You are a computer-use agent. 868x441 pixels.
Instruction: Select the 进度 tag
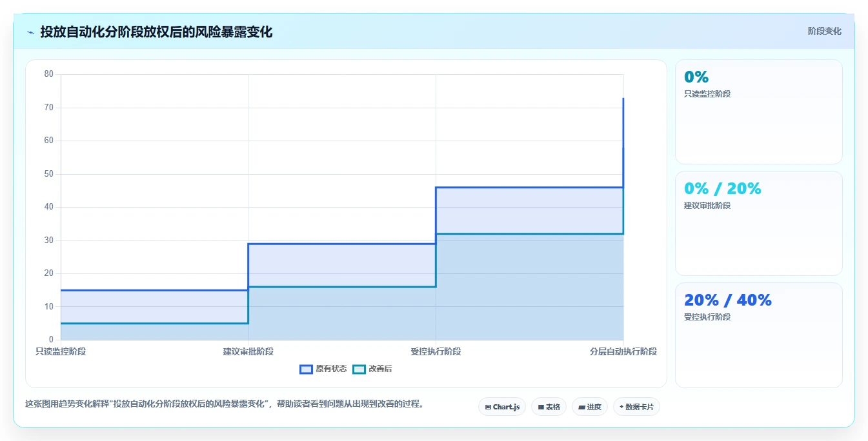[x=590, y=407]
